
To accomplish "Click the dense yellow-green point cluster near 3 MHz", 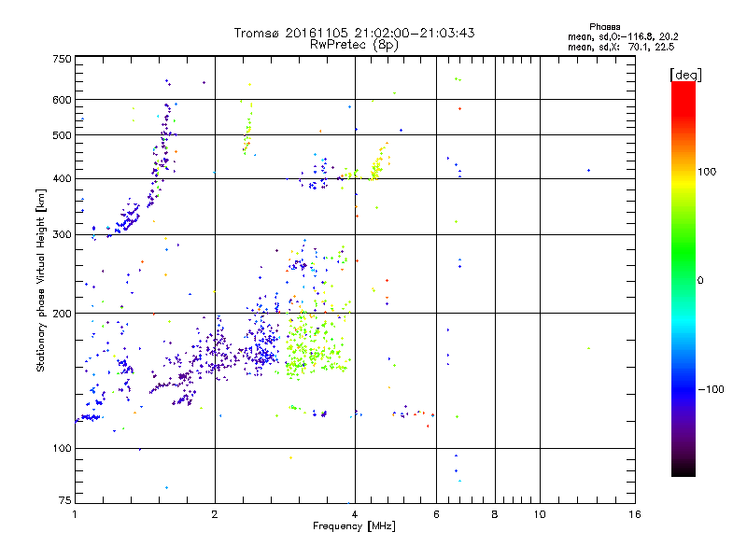I will [315, 347].
